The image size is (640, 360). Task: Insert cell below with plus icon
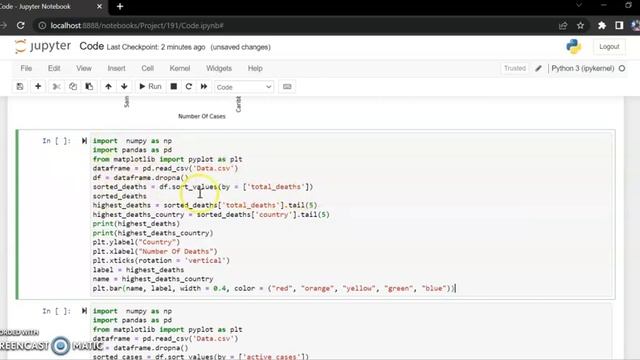click(x=38, y=87)
